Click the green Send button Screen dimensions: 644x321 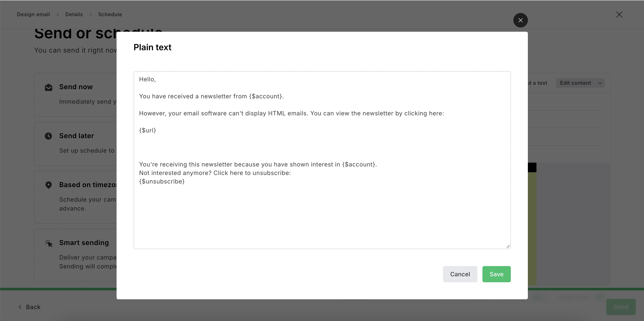621,307
